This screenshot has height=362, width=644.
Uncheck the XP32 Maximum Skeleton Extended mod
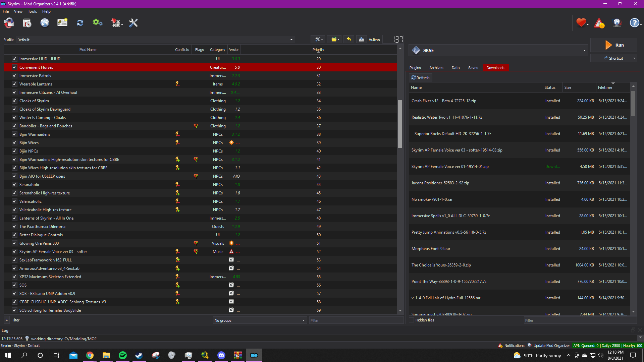click(14, 277)
